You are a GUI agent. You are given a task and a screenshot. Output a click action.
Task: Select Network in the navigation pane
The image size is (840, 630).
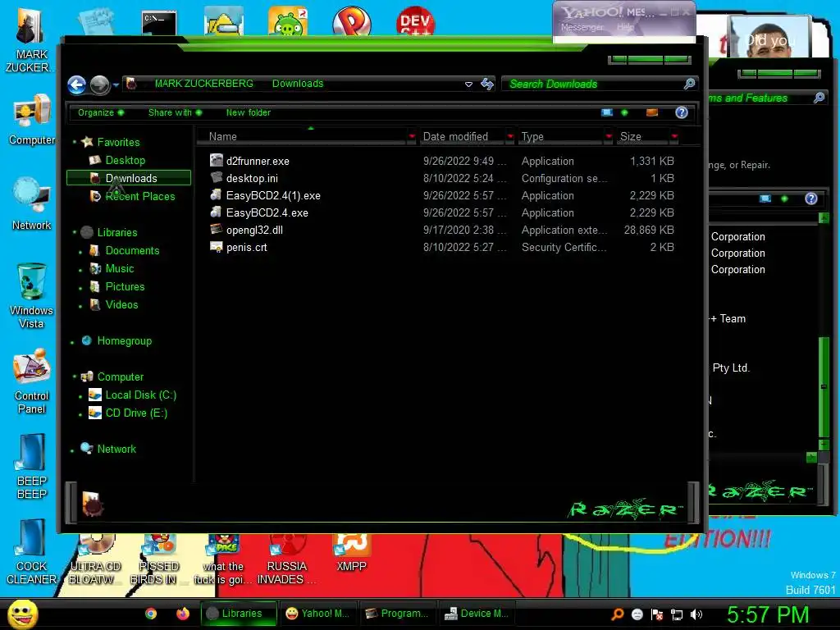[116, 449]
